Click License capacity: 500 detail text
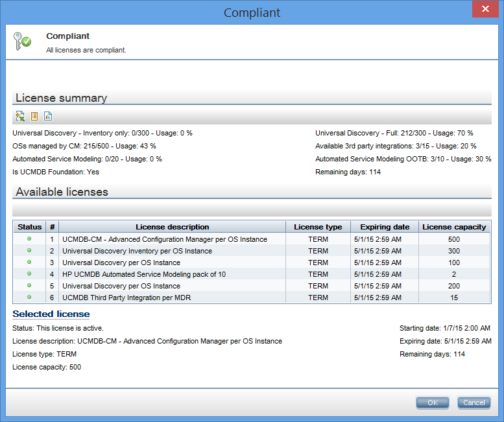504x422 pixels. pos(47,367)
